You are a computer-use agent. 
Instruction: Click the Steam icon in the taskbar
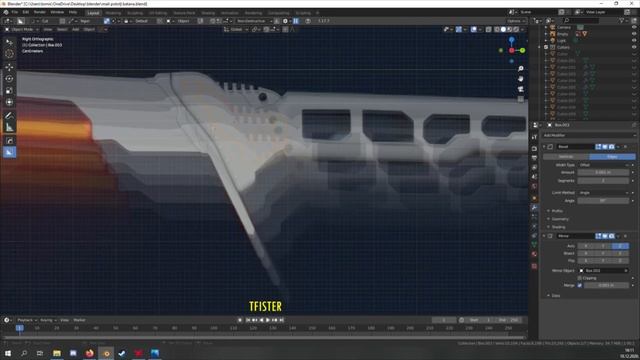click(122, 353)
